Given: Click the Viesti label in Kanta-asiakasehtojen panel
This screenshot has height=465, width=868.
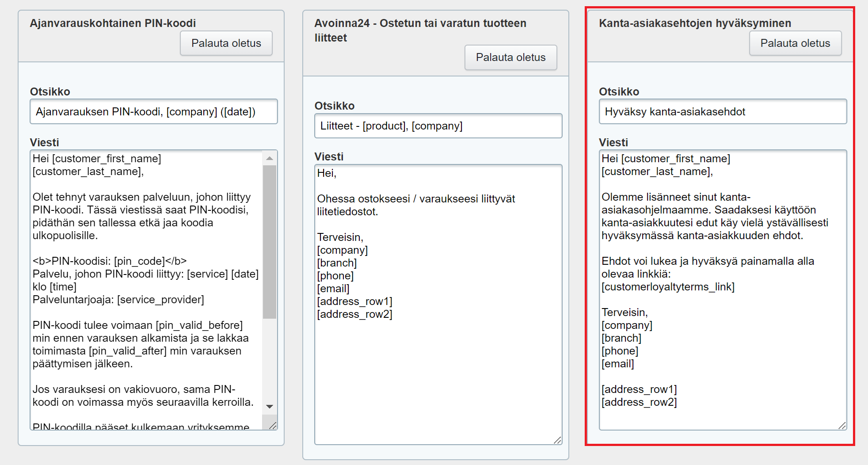Looking at the screenshot, I should tap(613, 142).
